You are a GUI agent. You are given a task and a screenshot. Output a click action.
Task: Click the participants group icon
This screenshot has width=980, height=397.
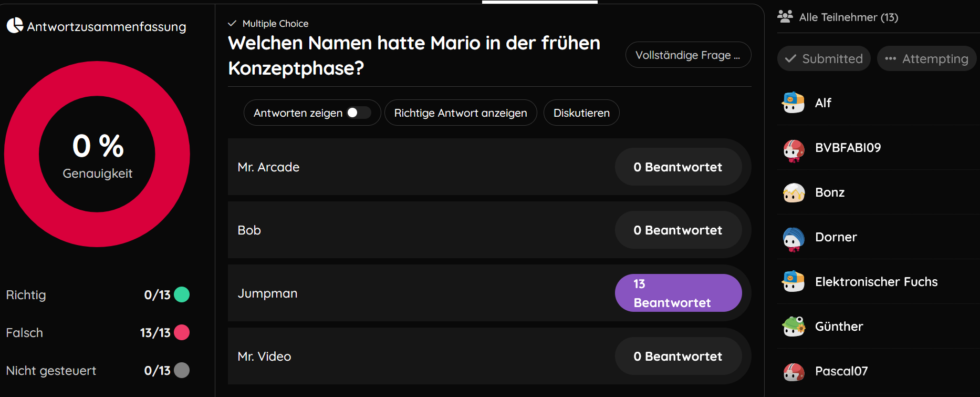tap(785, 16)
